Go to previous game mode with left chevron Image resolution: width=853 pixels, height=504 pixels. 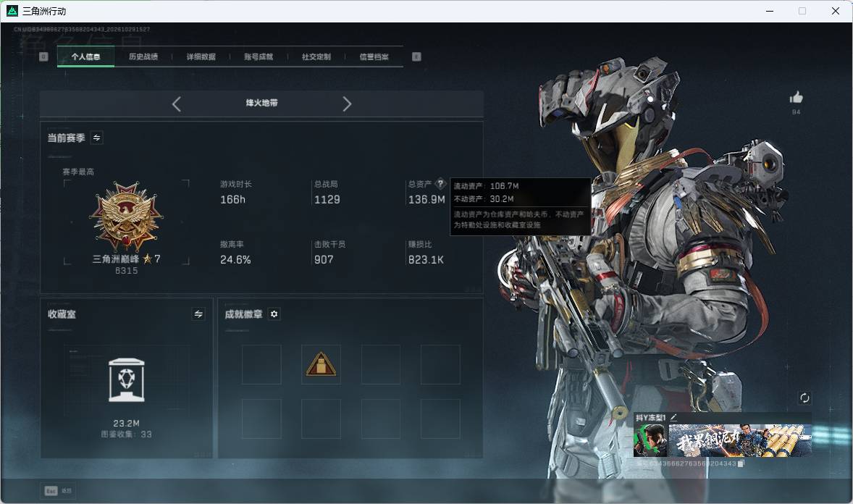pos(176,104)
